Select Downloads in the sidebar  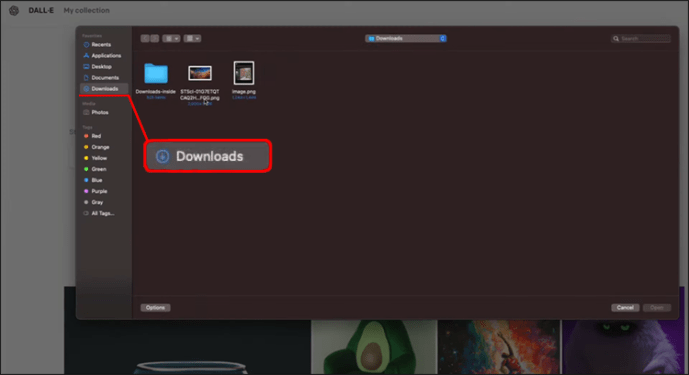tap(104, 88)
